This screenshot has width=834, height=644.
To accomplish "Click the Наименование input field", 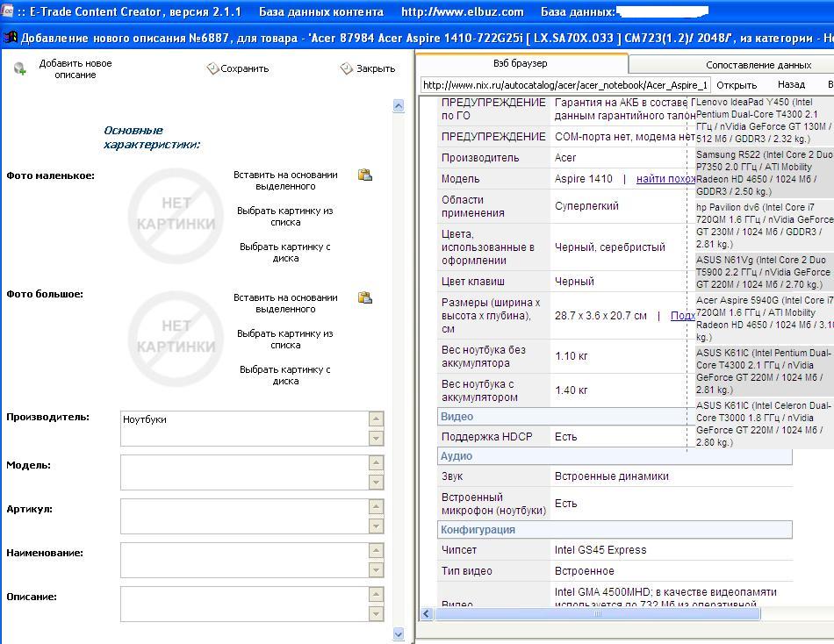I will pos(244,560).
